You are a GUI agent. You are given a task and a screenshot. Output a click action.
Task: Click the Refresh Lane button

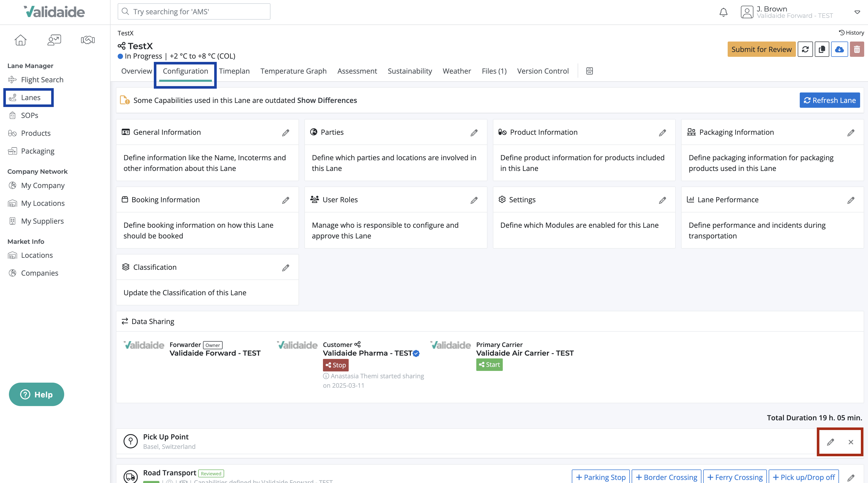pos(830,100)
